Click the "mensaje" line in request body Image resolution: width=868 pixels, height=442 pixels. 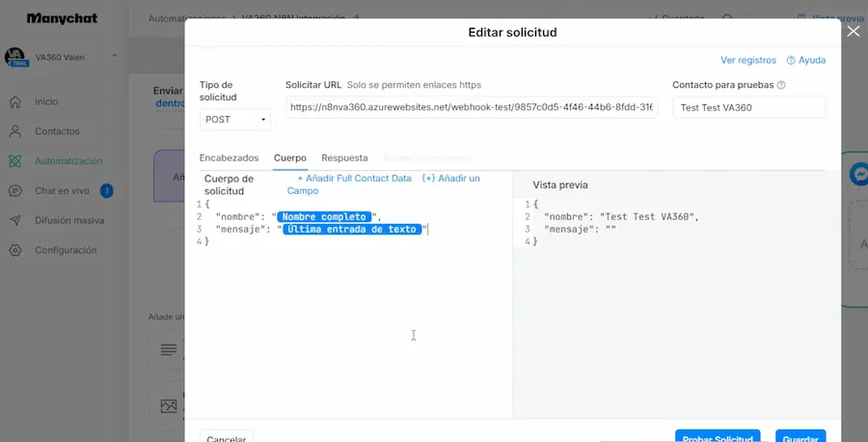321,230
